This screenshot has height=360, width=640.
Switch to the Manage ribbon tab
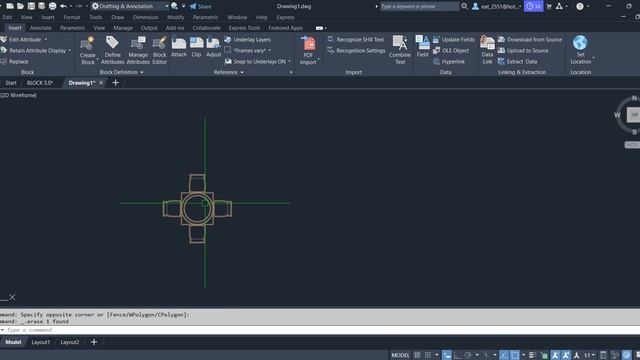pos(123,28)
